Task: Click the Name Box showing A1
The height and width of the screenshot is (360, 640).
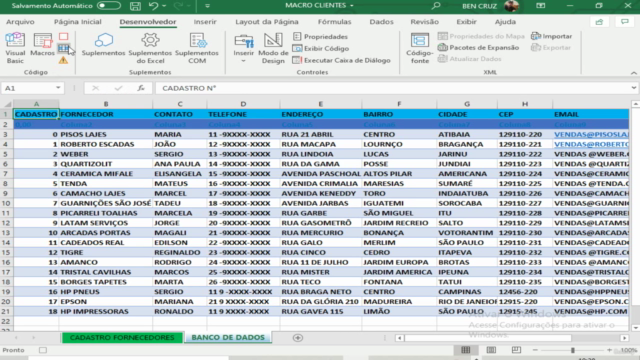Action: coord(28,88)
